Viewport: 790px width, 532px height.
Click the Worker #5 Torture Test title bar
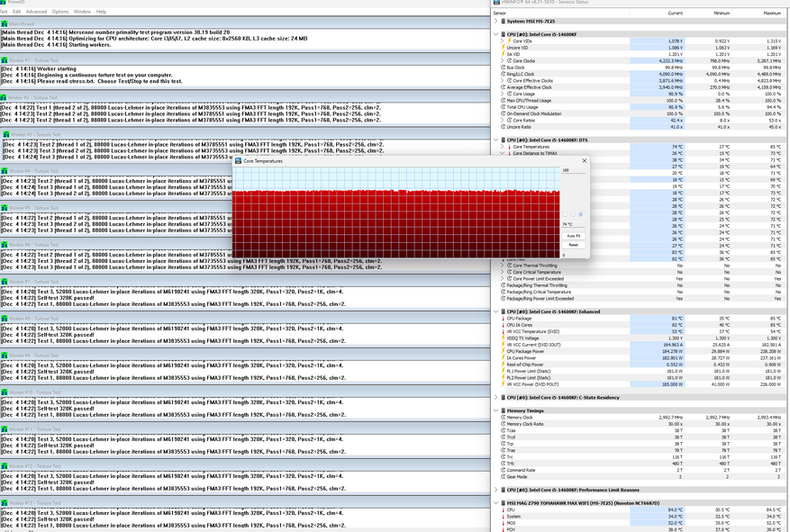[244, 208]
